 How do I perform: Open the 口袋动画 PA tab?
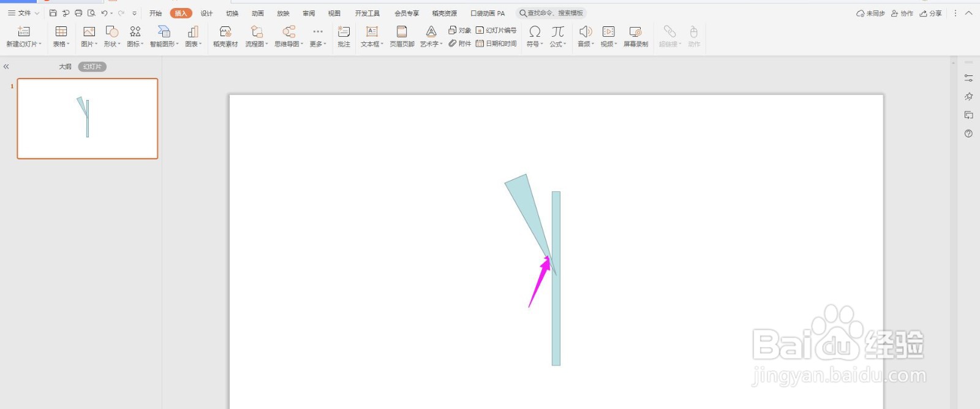pyautogui.click(x=488, y=13)
